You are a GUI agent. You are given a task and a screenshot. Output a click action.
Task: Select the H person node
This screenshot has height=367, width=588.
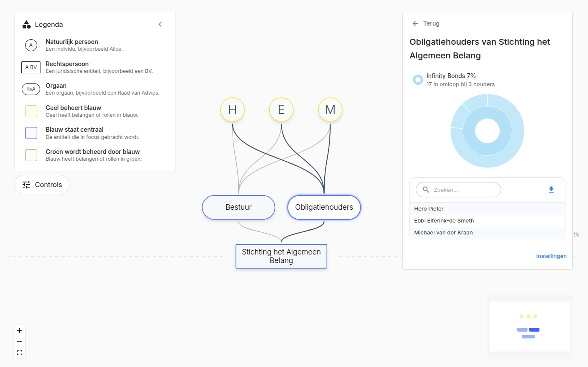click(232, 110)
